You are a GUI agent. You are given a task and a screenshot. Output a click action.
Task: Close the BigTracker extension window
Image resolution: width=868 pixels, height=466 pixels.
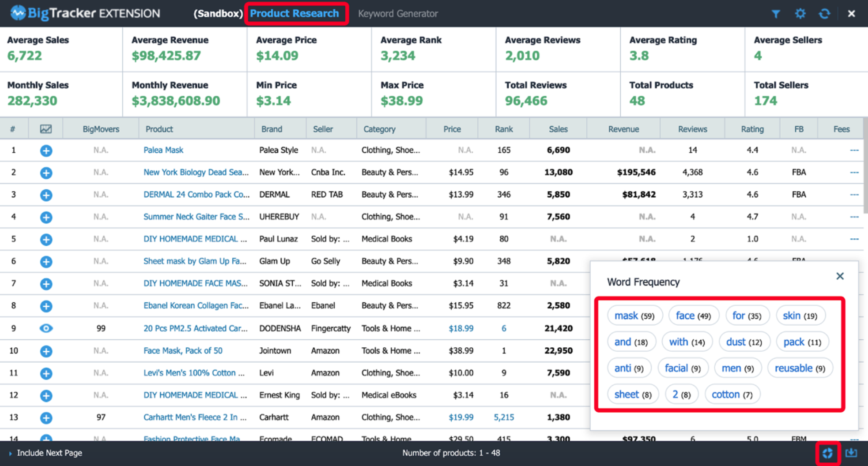[x=851, y=14]
